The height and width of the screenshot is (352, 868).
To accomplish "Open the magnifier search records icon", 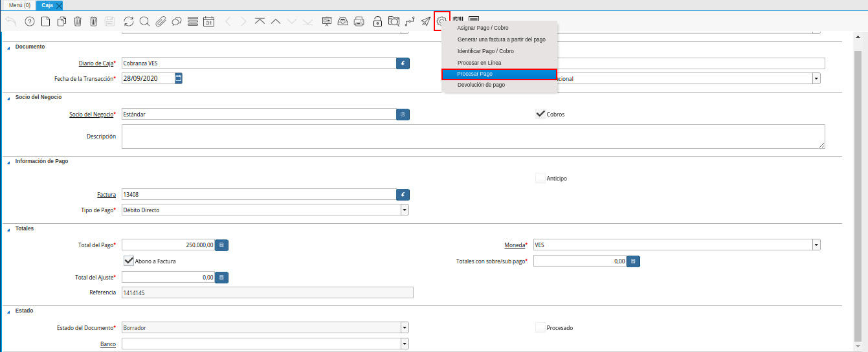I will [x=144, y=21].
